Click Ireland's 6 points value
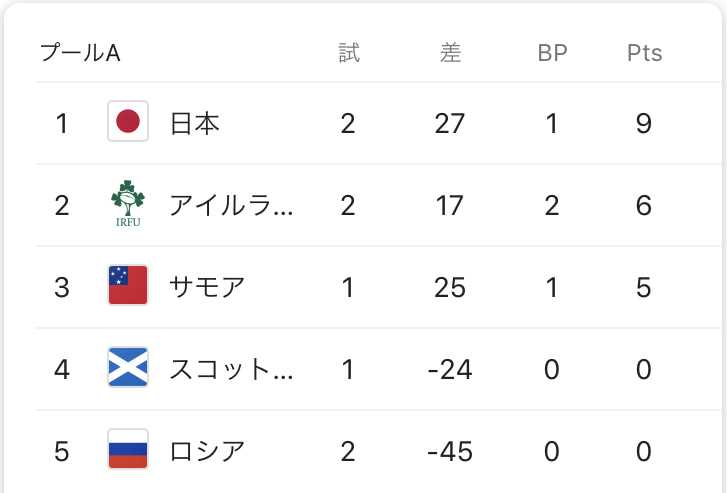 coord(644,205)
